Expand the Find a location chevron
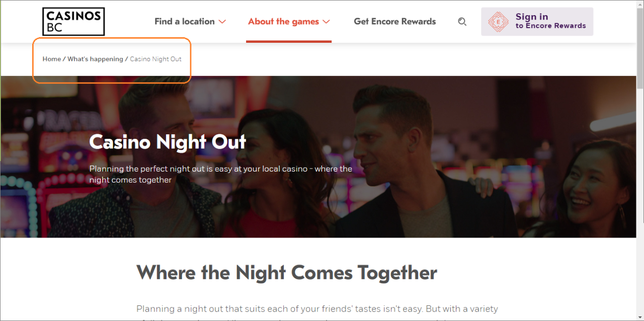The image size is (644, 321). point(222,22)
